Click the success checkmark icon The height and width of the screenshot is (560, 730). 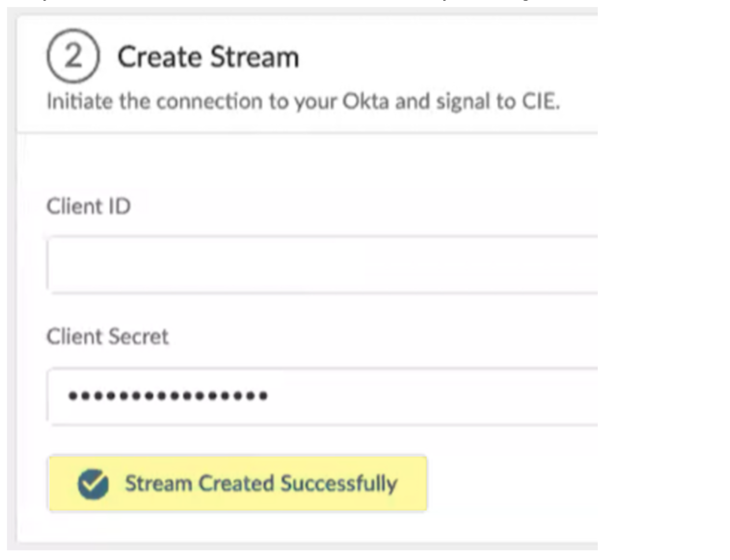[x=93, y=484]
